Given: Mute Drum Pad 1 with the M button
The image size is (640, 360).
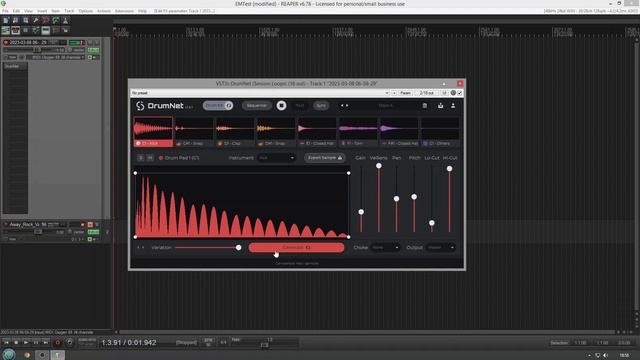Looking at the screenshot, I should coord(150,158).
